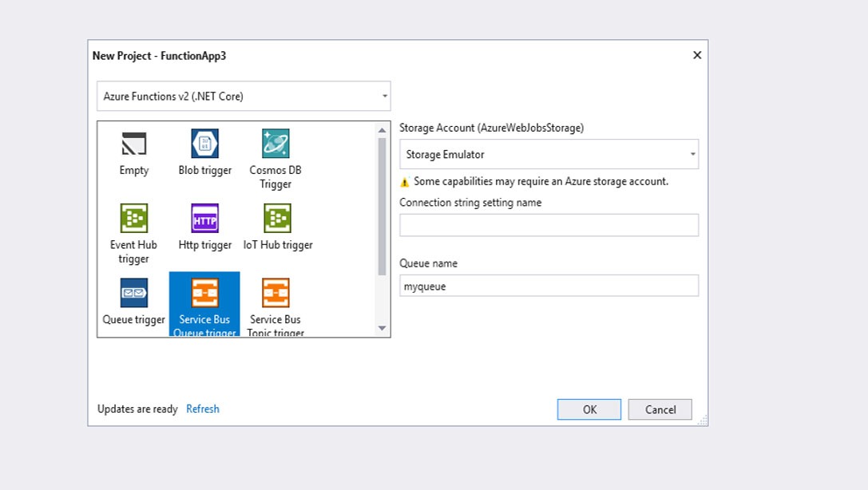Viewport: 868px width, 490px height.
Task: Pick the IoT Hub trigger icon
Action: click(277, 218)
